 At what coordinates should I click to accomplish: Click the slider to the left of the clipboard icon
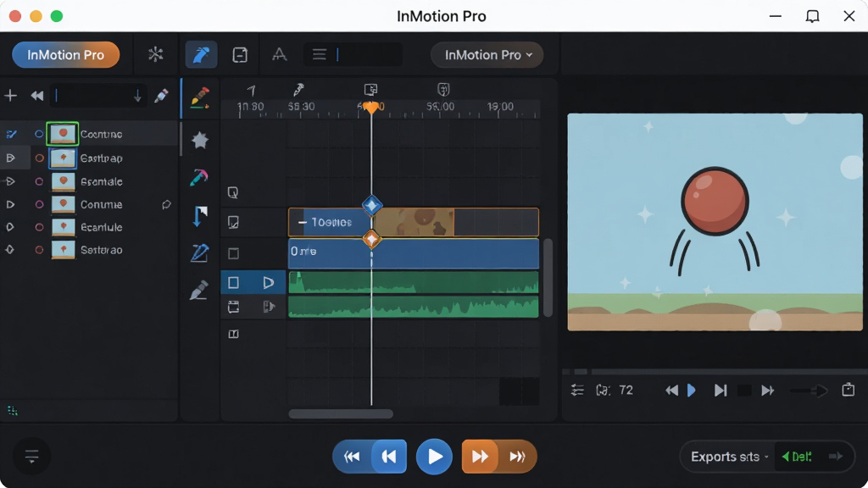click(809, 391)
